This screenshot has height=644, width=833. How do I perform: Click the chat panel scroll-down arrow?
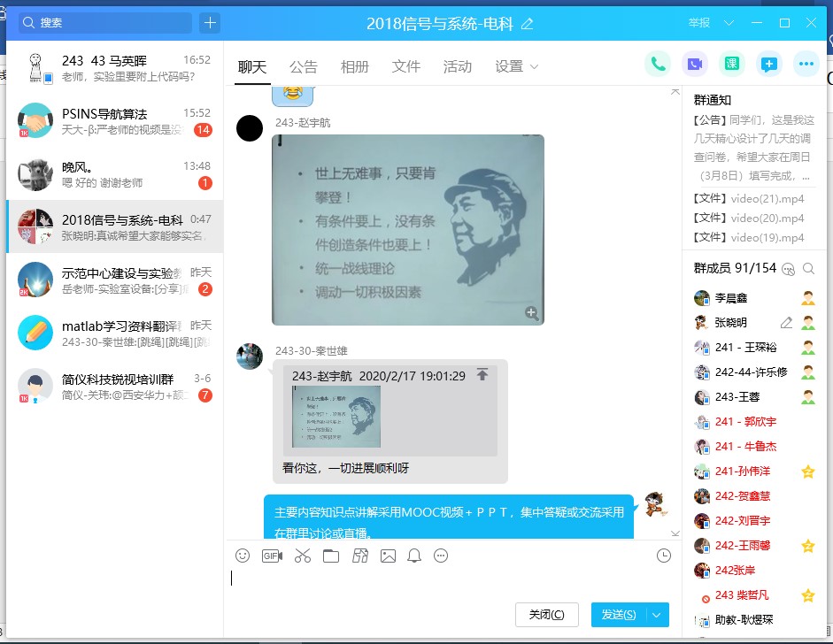click(x=675, y=533)
